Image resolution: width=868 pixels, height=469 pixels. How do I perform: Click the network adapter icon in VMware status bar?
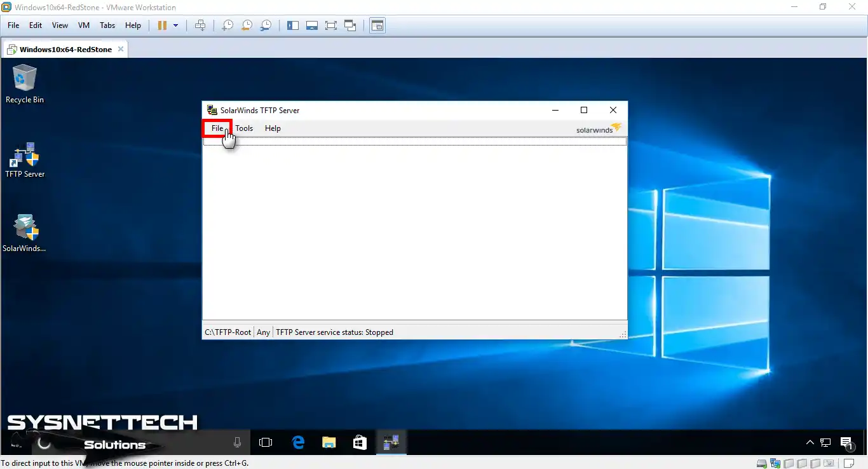click(775, 463)
